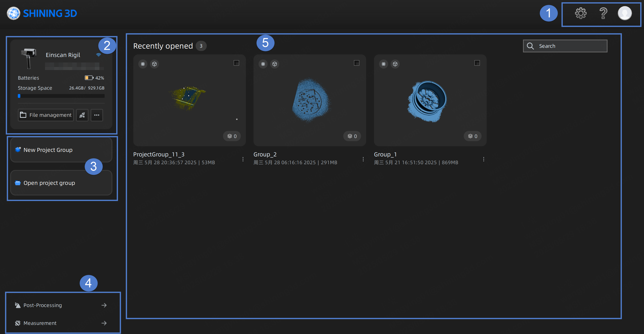Click the mesh cube icon on Group_2
Screen dimensions: 644x334
[275, 64]
